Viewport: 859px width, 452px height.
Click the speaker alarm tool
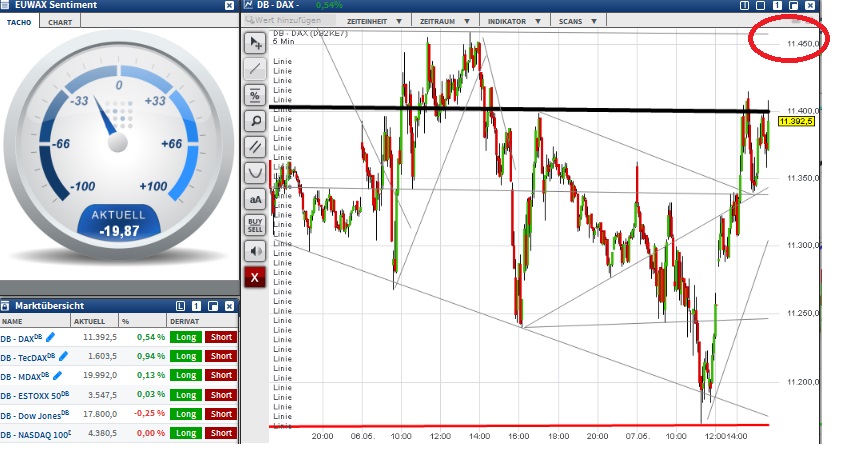(255, 251)
